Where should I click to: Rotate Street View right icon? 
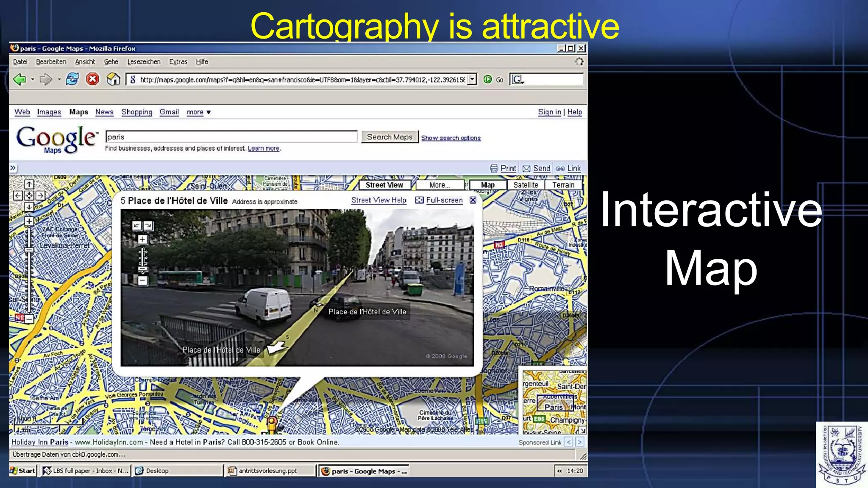click(x=148, y=226)
